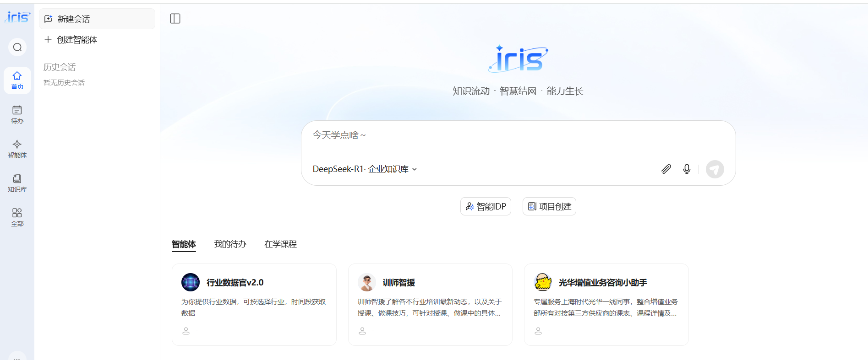This screenshot has width=868, height=360.
Task: Open the 智能体 agents icon in rail
Action: [17, 149]
